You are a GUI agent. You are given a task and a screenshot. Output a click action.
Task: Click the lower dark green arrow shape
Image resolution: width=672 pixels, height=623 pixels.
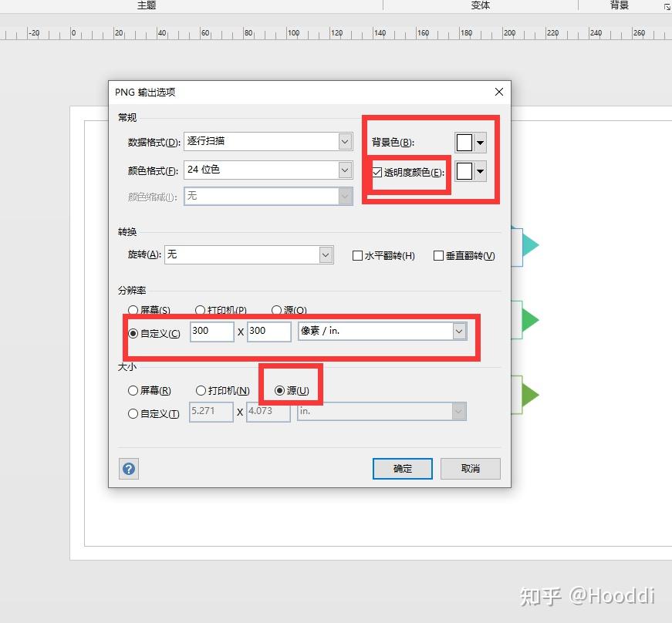[531, 395]
